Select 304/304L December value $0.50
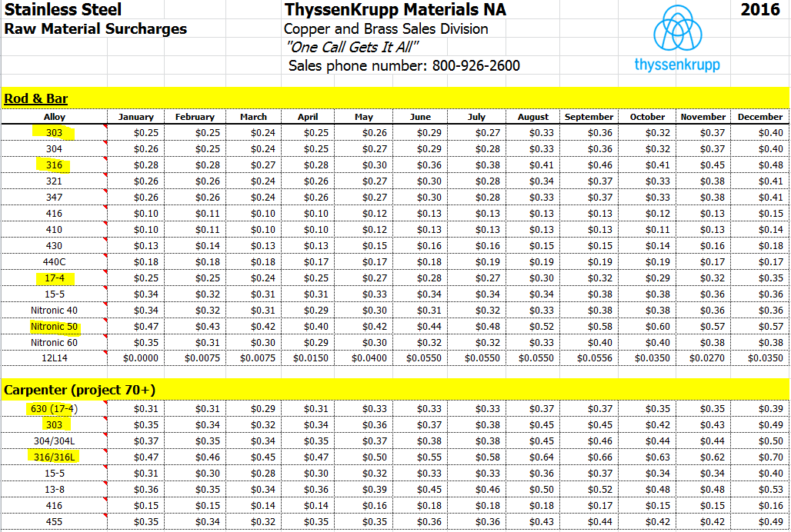Viewport: 791px width, 532px height. [759, 441]
